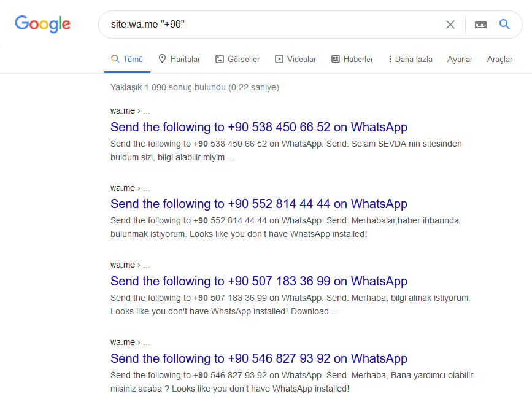Open result for +90 552 814 44 44
The height and width of the screenshot is (399, 532).
pyautogui.click(x=258, y=204)
